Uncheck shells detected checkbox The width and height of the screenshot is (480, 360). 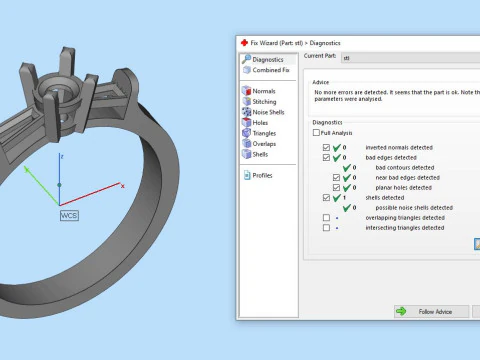326,197
